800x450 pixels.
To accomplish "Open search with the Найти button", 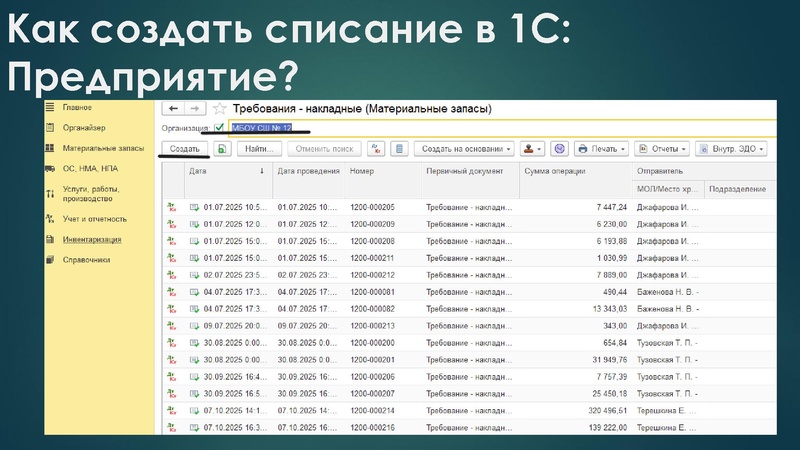I will point(259,149).
